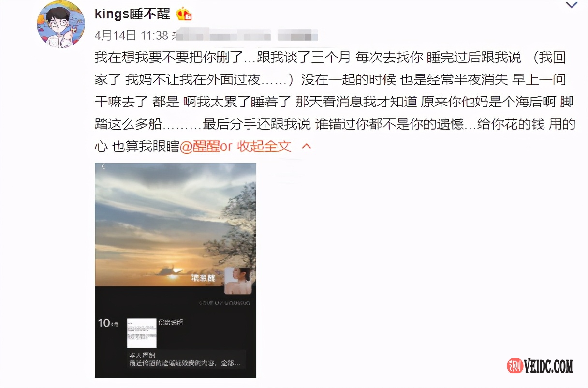Click the 4月14日 11:38 timestamp
Image resolution: width=588 pixels, height=388 pixels.
pos(132,35)
